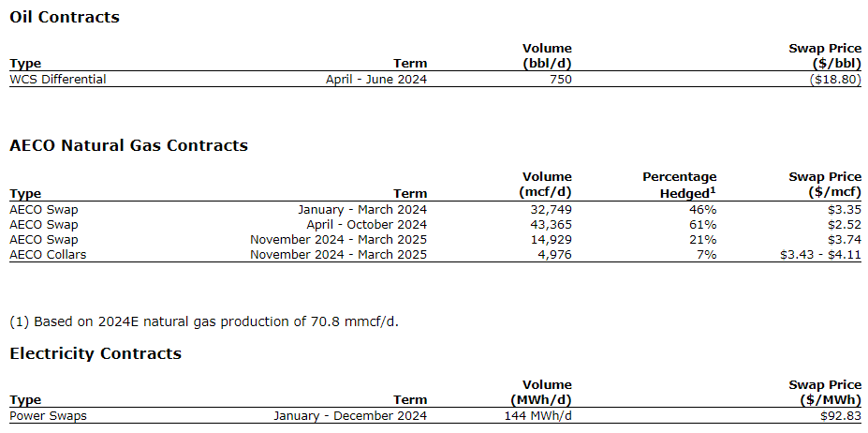Screen dimensions: 868x433
Task: Click the AECO Natural Gas Contracts heading
Action: coord(128,145)
